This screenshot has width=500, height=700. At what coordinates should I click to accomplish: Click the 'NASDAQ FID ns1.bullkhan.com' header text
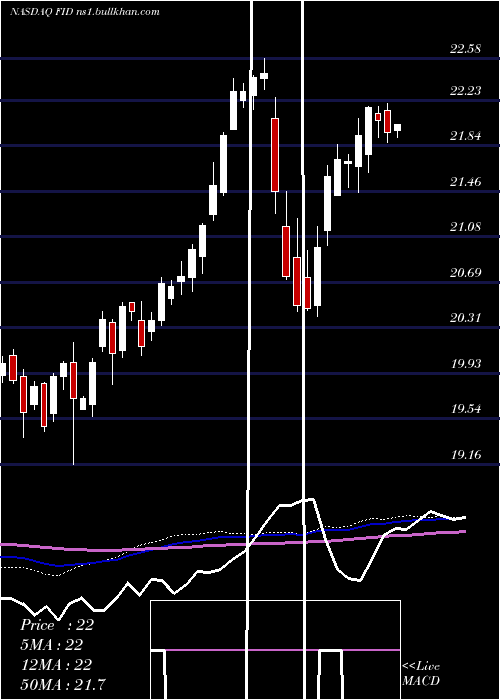(x=84, y=12)
